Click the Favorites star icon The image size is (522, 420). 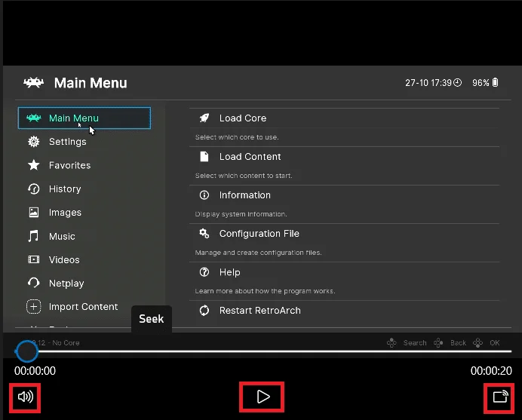[34, 165]
